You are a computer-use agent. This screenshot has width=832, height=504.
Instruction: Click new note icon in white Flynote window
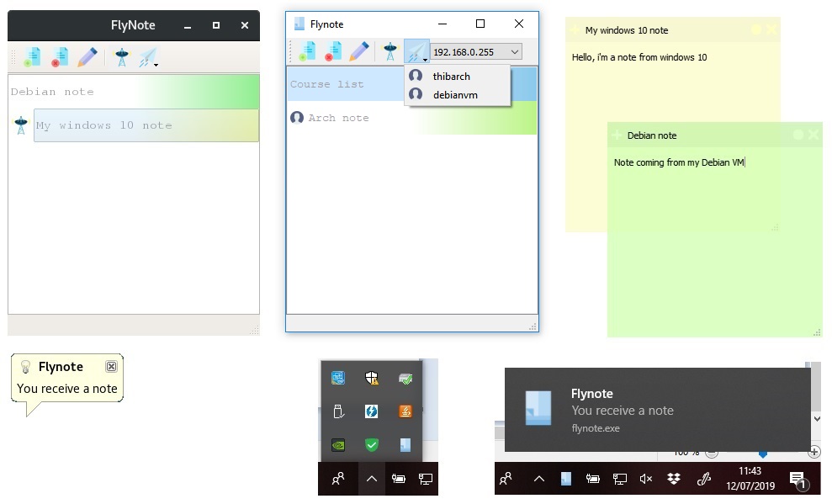click(307, 51)
